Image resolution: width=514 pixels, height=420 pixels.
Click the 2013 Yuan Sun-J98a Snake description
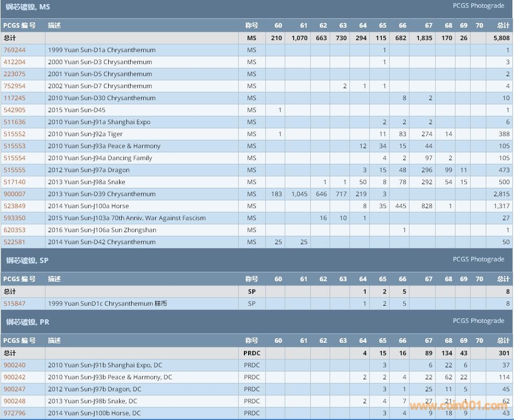pos(87,182)
